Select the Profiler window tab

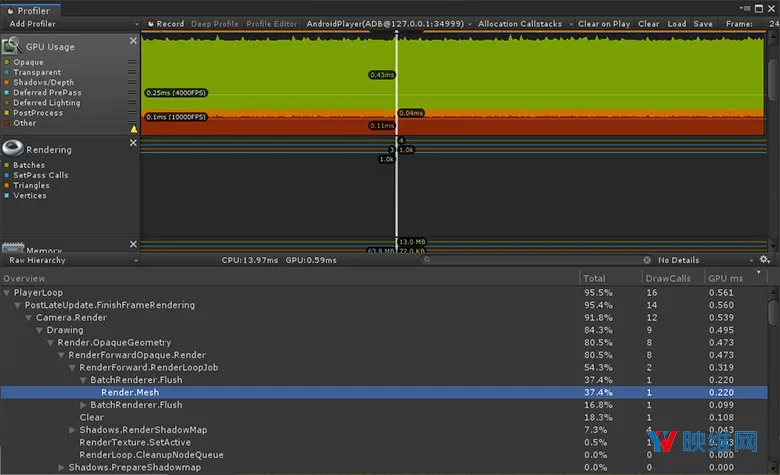coord(30,10)
